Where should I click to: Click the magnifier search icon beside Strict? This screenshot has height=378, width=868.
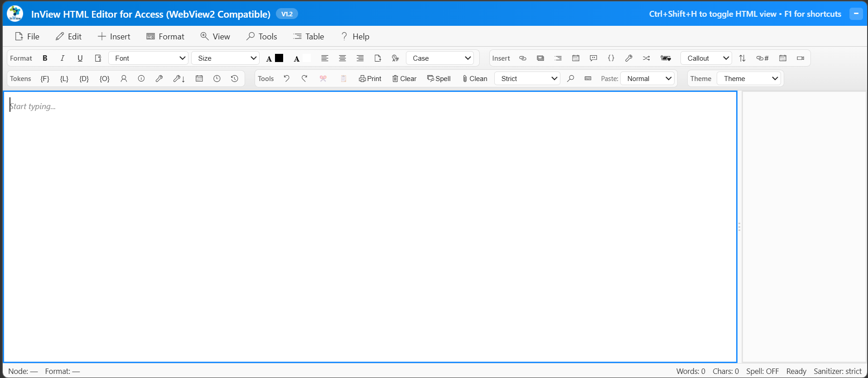coord(571,78)
